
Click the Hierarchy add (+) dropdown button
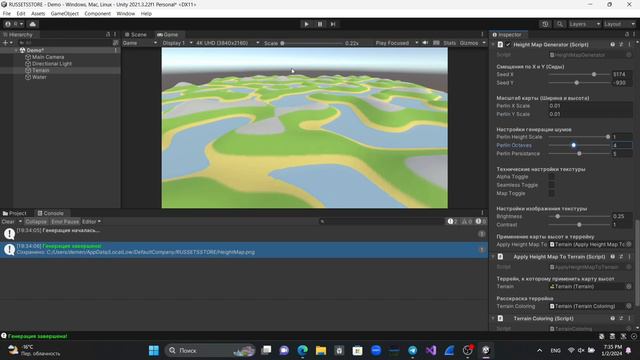click(x=7, y=42)
